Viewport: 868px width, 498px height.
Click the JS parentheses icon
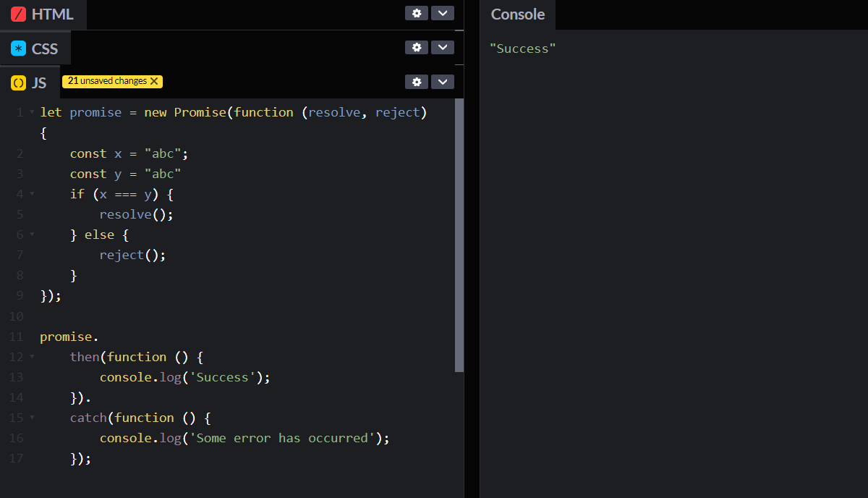(19, 83)
